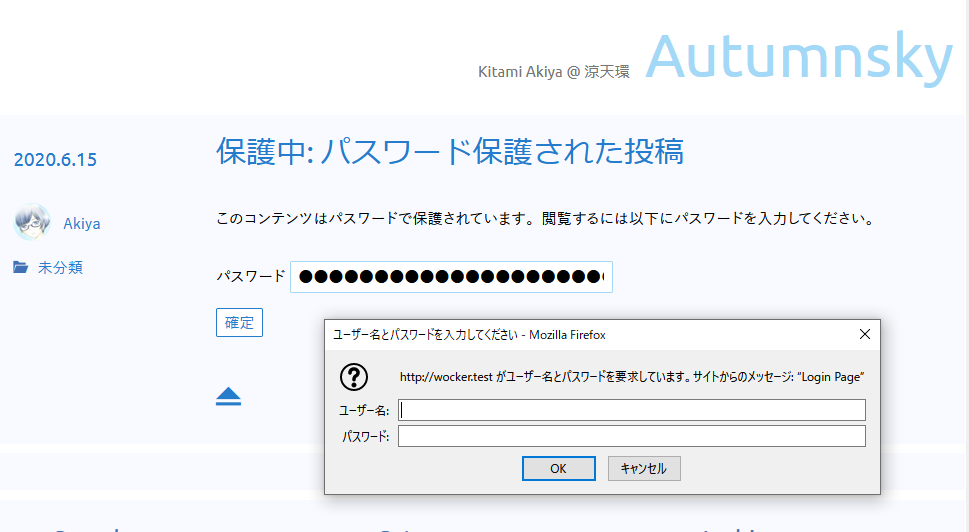Click the パスワード label beside the page field

tap(251, 277)
